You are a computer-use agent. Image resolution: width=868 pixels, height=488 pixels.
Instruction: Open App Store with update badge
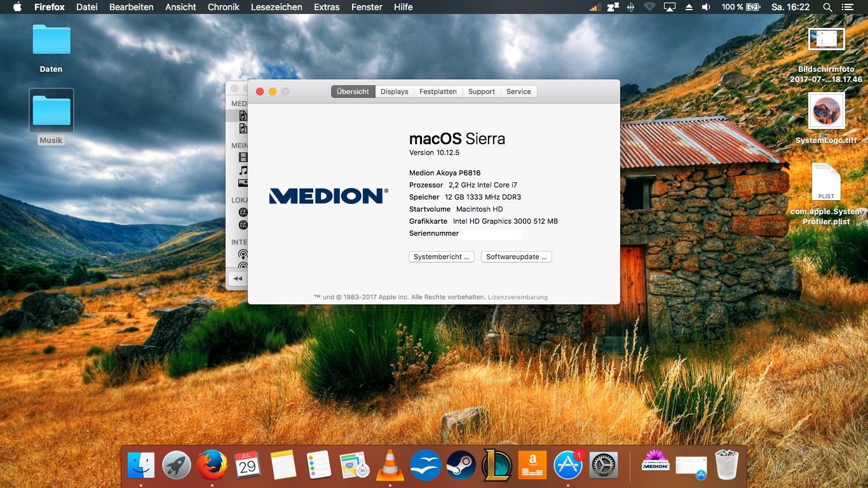point(568,466)
